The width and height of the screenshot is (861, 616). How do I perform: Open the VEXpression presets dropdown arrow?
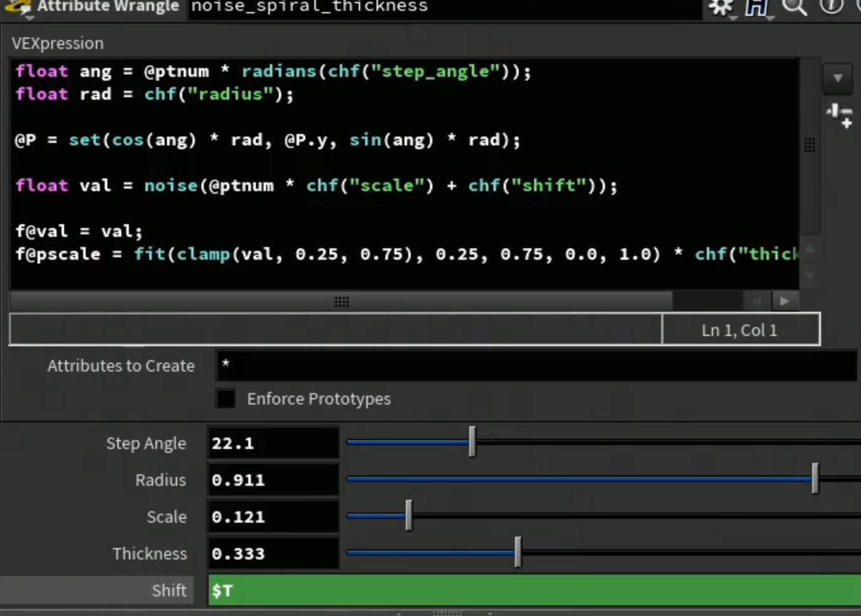pyautogui.click(x=838, y=78)
